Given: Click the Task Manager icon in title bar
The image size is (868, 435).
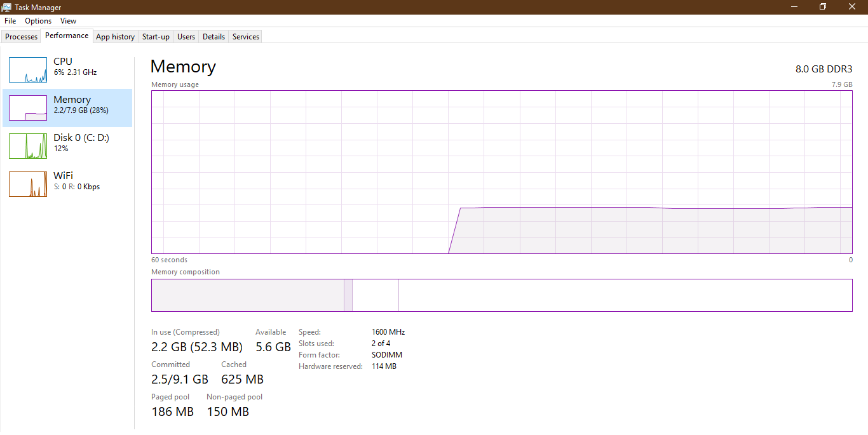Looking at the screenshot, I should pos(6,7).
